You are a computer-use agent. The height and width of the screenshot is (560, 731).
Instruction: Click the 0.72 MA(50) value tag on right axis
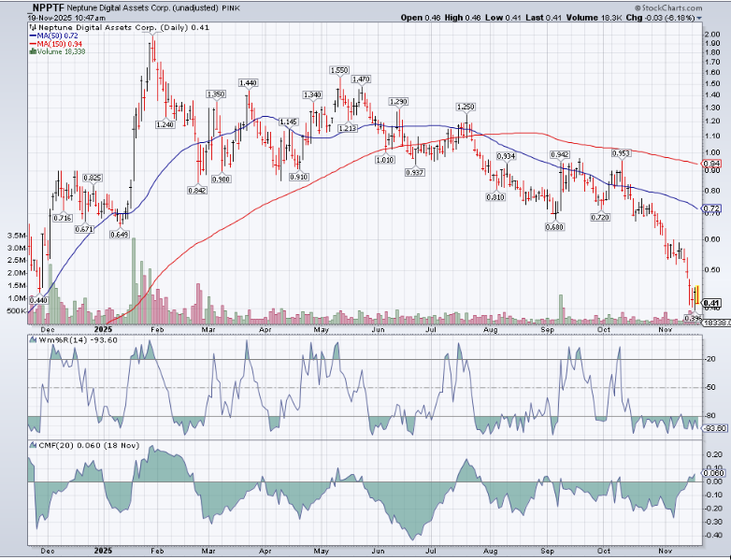[710, 208]
